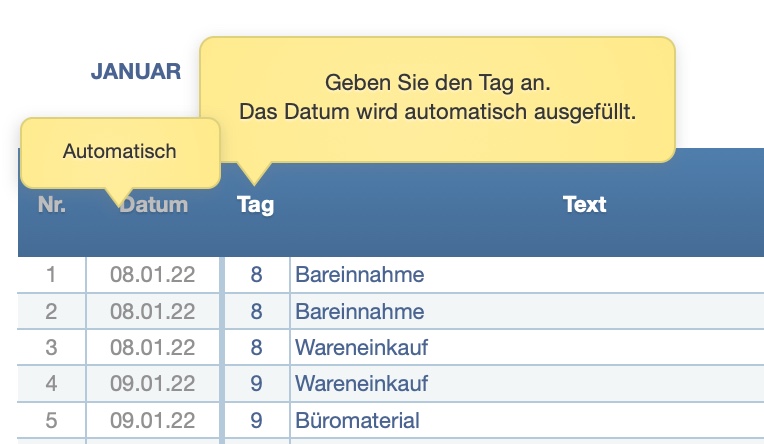Click the Tag column header

coord(255,205)
